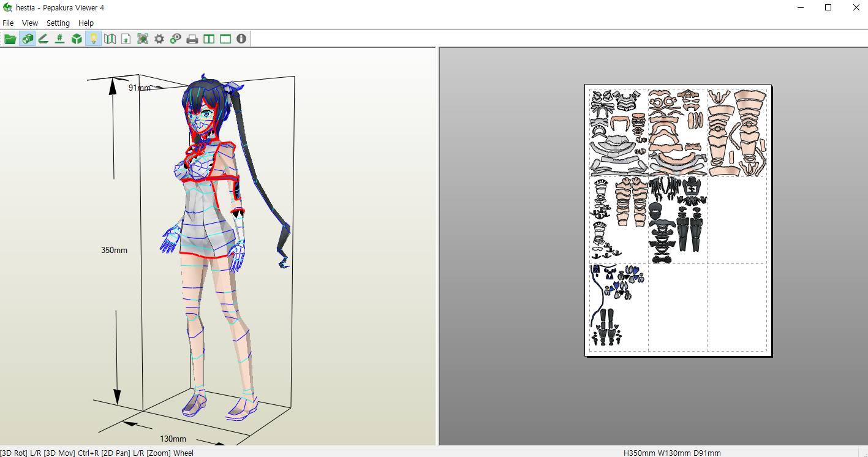The image size is (868, 457).
Task: Click the page number document icon
Action: [126, 39]
